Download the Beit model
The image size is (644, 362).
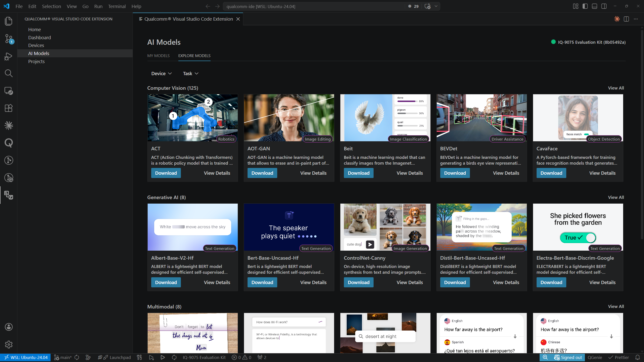click(358, 173)
